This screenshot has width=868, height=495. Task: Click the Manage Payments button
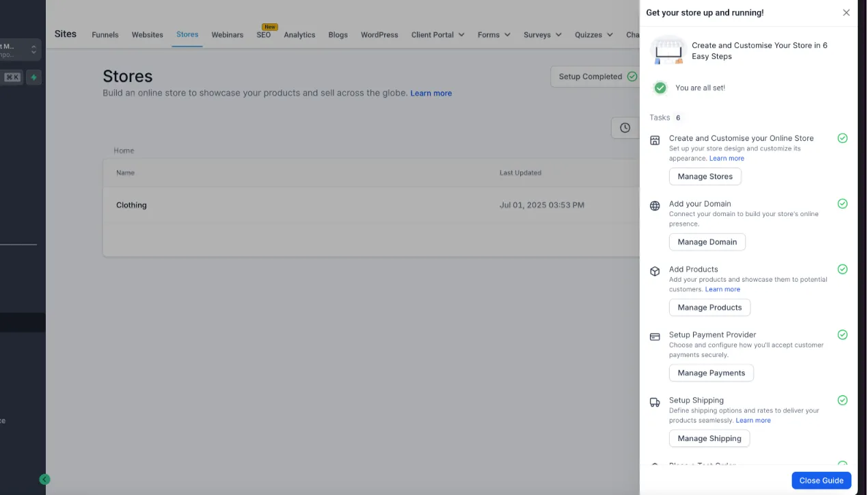coord(711,373)
